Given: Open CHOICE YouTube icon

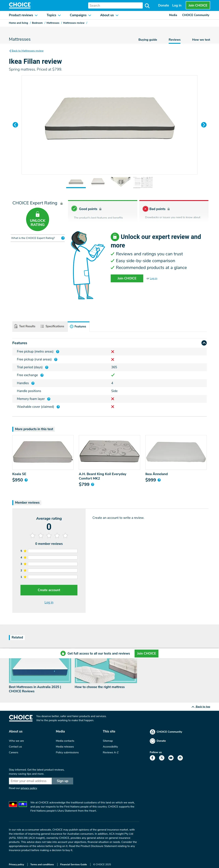Looking at the screenshot, I should [171, 758].
